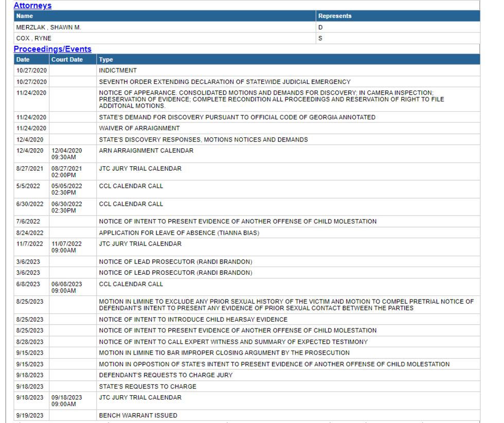Click DEFENDANT'S REQUESTS TO CHARGE JURY entry

[x=166, y=375]
